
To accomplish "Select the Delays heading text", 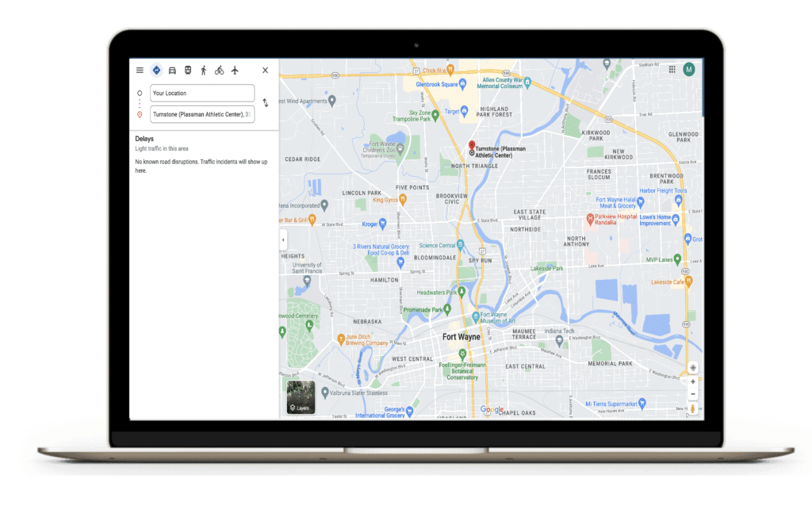I will [144, 139].
